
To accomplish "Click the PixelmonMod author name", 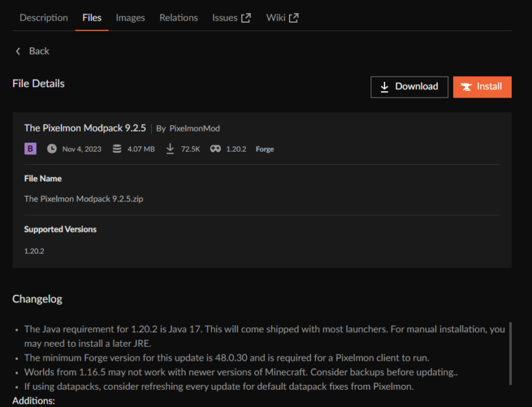I will point(194,128).
